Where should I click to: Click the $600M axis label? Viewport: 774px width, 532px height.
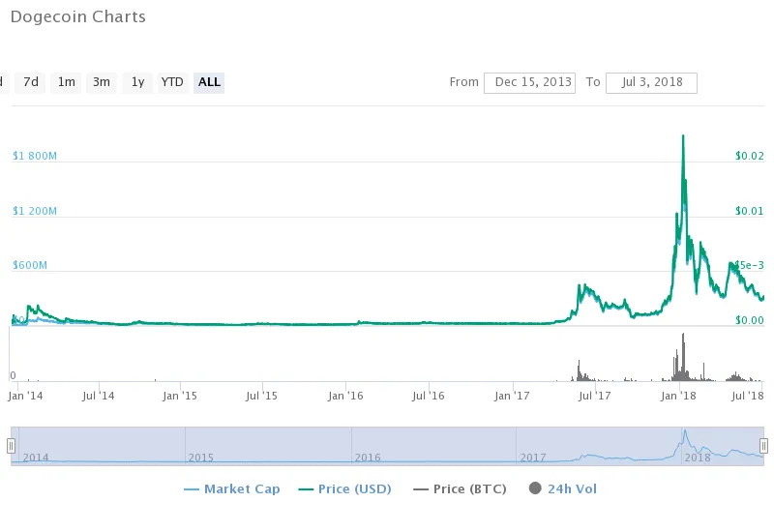(30, 265)
